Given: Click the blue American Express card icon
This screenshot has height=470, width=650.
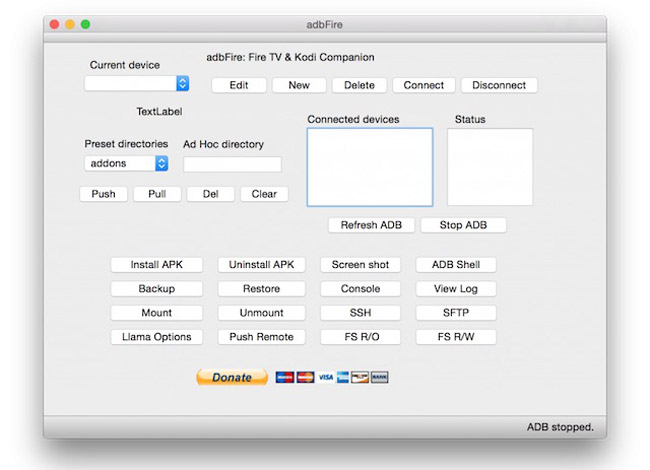Looking at the screenshot, I should [x=342, y=377].
